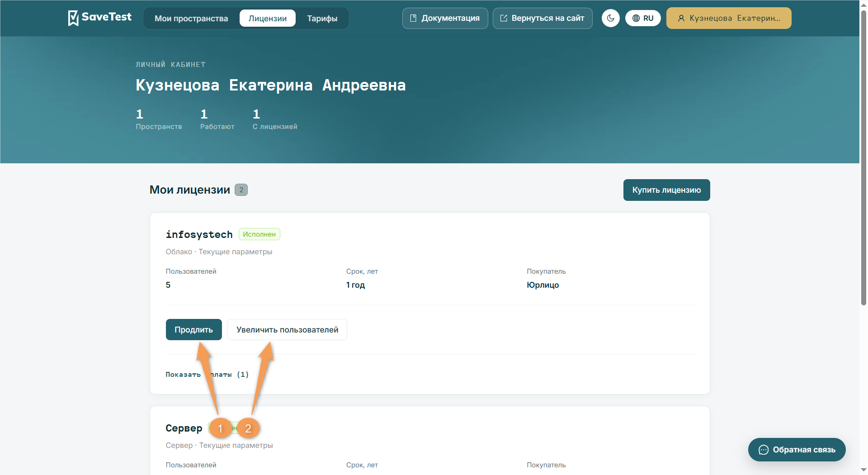Open Документация link
Image resolution: width=868 pixels, height=475 pixels.
[445, 18]
